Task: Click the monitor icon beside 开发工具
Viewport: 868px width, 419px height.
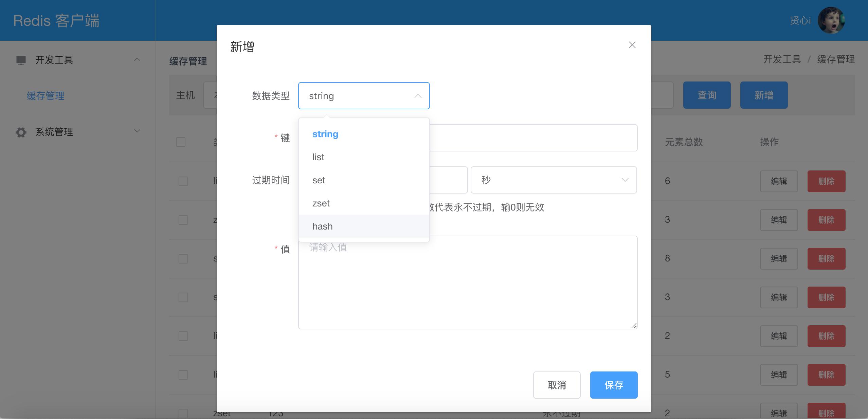Action: [21, 60]
